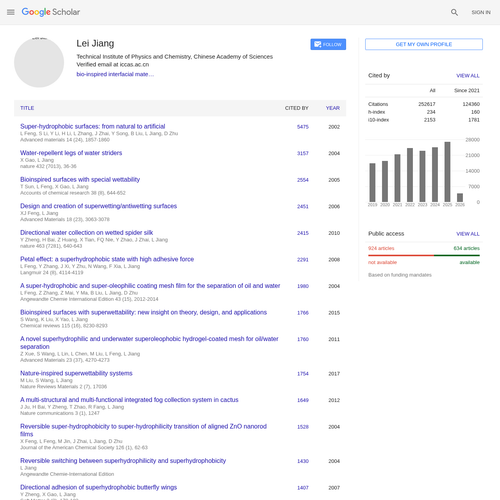This screenshot has width=500, height=500.
Task: Click citation count 1766
Action: [303, 313]
